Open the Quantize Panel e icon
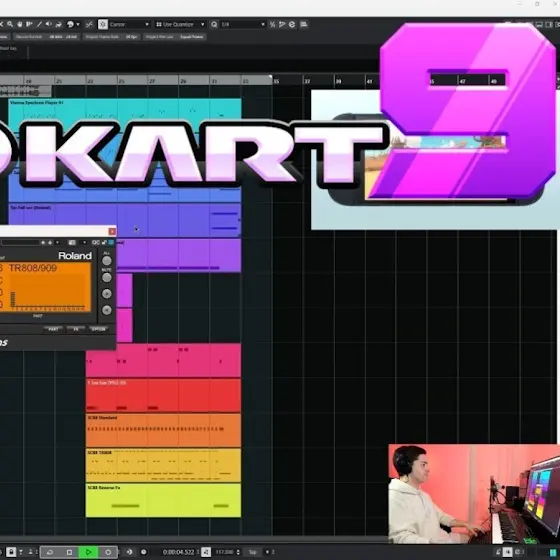The image size is (560, 560). (292, 24)
